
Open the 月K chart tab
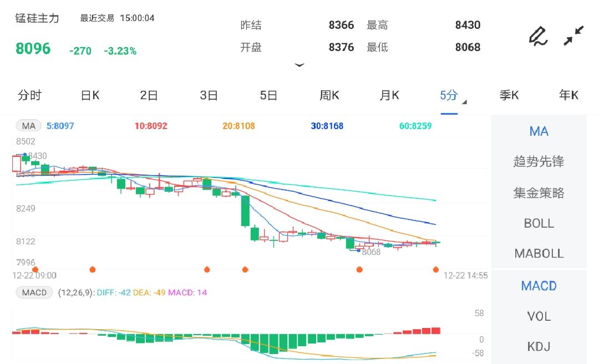[389, 95]
